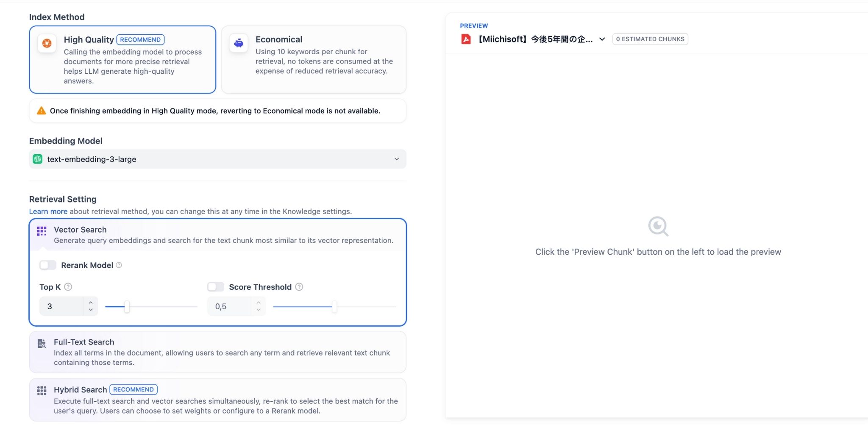
Task: Enable the Score Threshold toggle
Action: (216, 287)
